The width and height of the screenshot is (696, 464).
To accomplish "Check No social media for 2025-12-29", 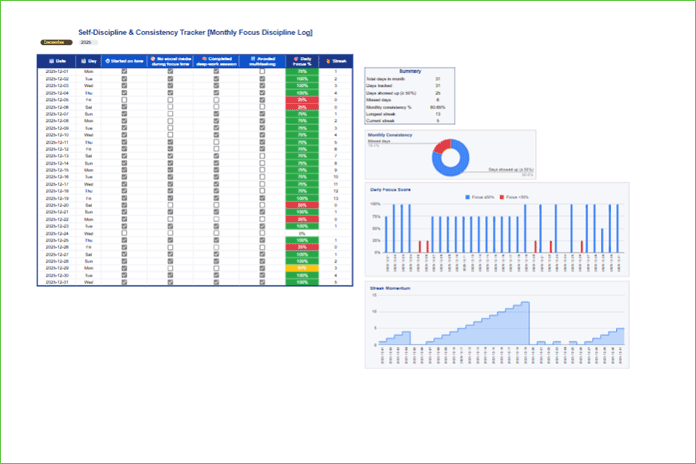I will (x=170, y=268).
